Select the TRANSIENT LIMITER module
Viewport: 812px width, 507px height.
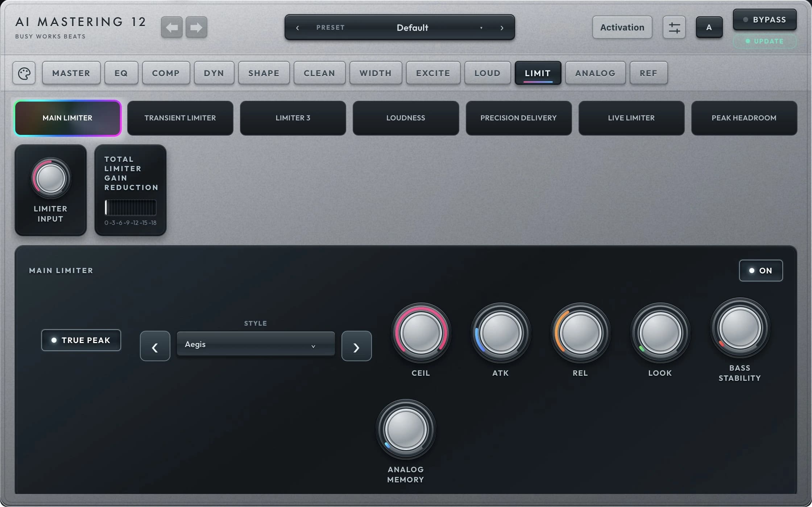[x=180, y=118]
